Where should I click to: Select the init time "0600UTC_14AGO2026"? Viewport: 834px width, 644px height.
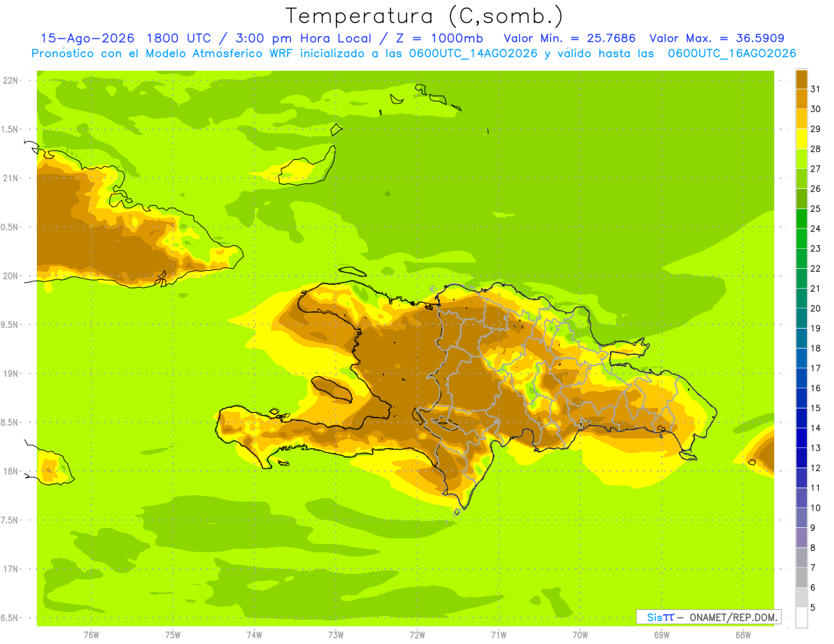473,53
